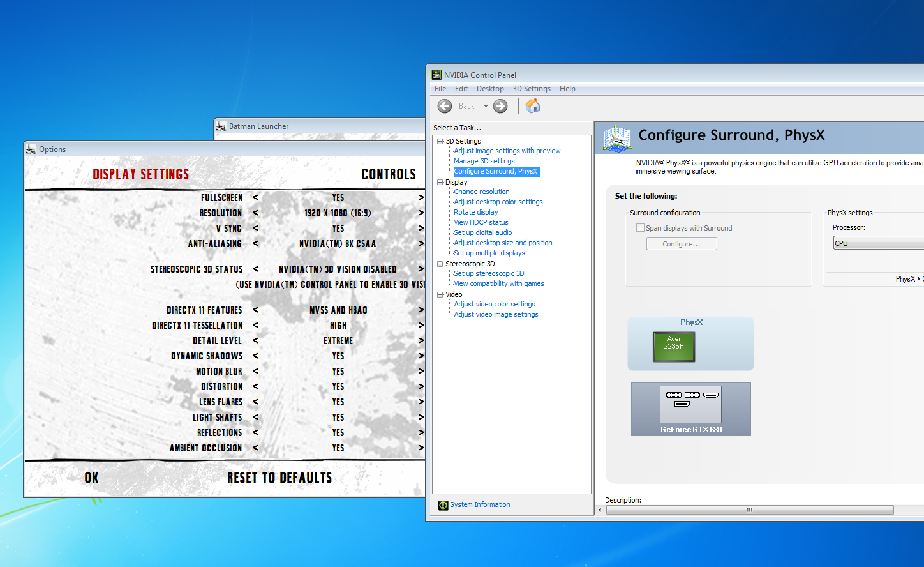Open Set up stereoscopic 3D task
The width and height of the screenshot is (924, 567).
click(489, 273)
